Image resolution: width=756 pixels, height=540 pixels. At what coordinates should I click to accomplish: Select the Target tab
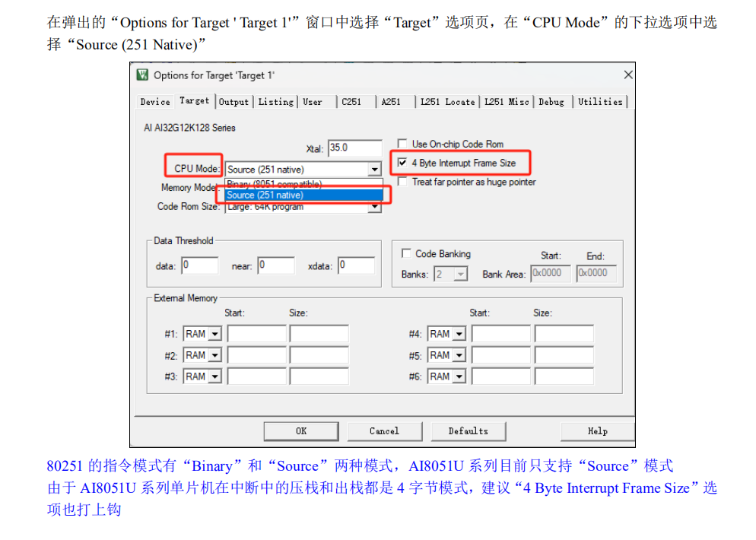click(x=194, y=100)
